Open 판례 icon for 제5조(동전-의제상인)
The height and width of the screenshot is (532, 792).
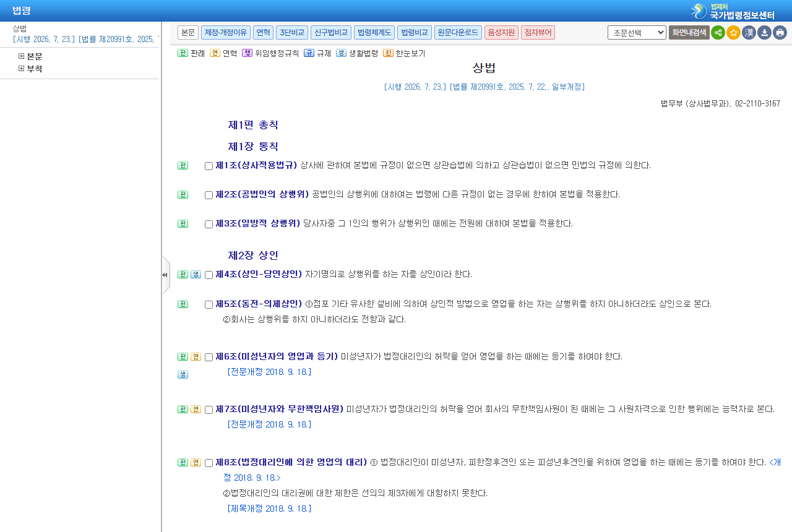[183, 304]
